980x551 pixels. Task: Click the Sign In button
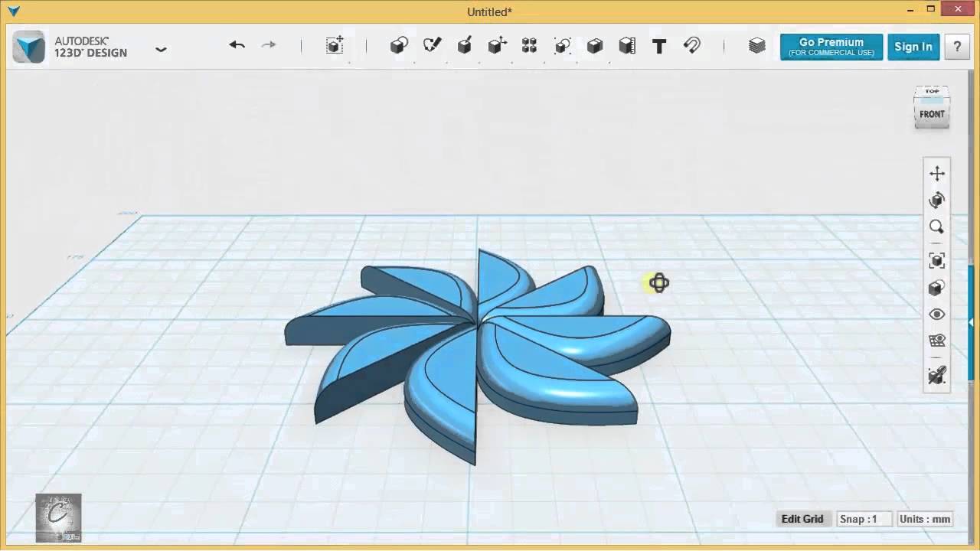[913, 47]
